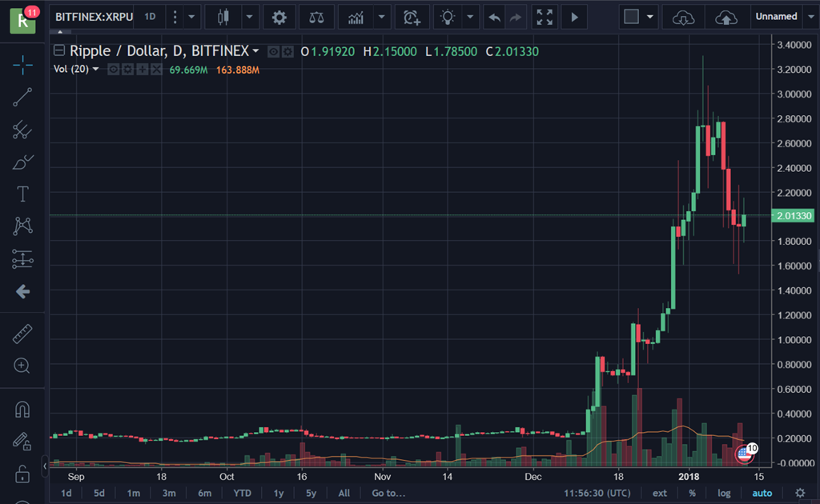Click the ideas lightbulb icon
This screenshot has height=504, width=820.
tap(448, 18)
